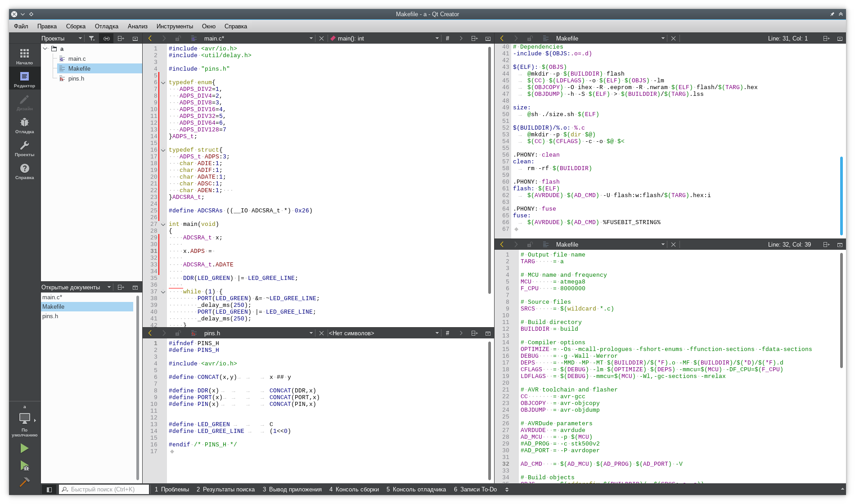
Task: Click the green Run button
Action: [x=24, y=448]
